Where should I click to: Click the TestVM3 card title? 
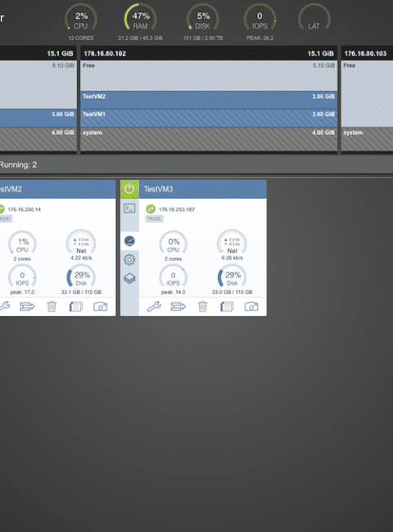[158, 189]
